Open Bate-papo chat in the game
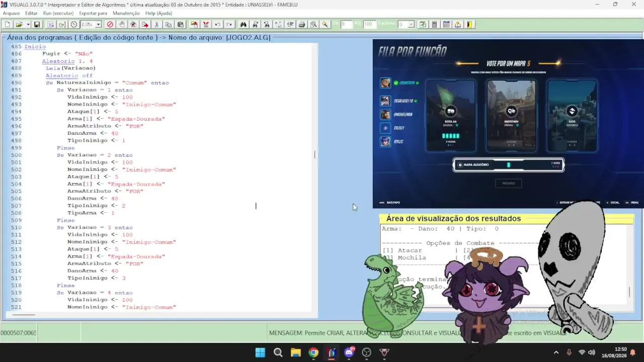 coord(389,203)
